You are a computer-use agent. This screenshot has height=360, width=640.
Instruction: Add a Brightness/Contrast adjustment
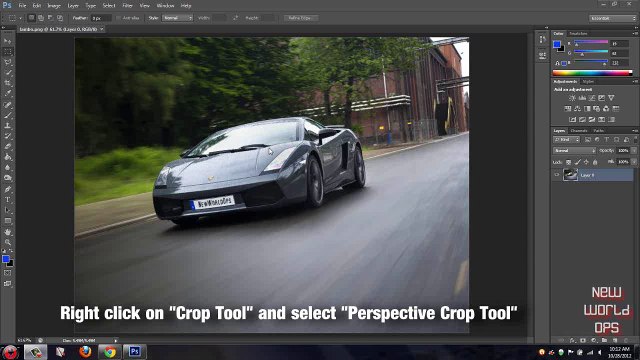[572, 98]
